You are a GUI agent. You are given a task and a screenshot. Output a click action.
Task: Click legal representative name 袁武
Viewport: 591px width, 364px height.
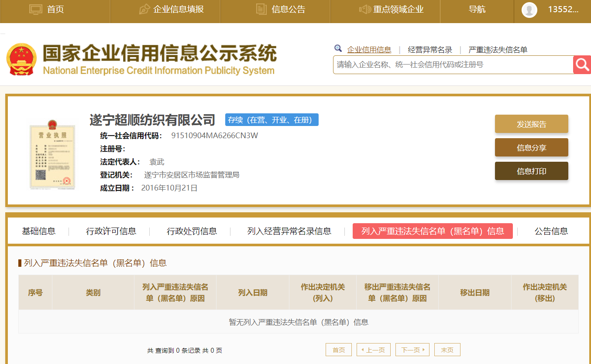[x=157, y=162]
